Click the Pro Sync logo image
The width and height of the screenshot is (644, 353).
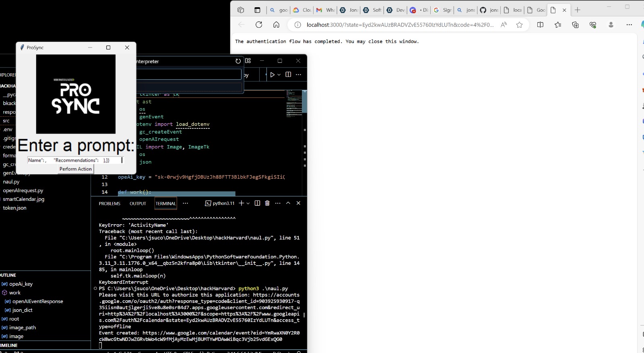(x=76, y=94)
